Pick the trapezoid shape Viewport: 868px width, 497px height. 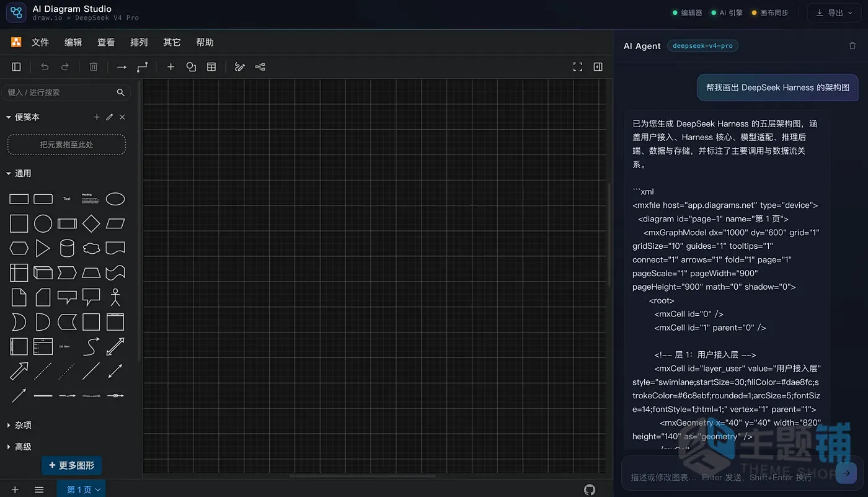point(91,272)
